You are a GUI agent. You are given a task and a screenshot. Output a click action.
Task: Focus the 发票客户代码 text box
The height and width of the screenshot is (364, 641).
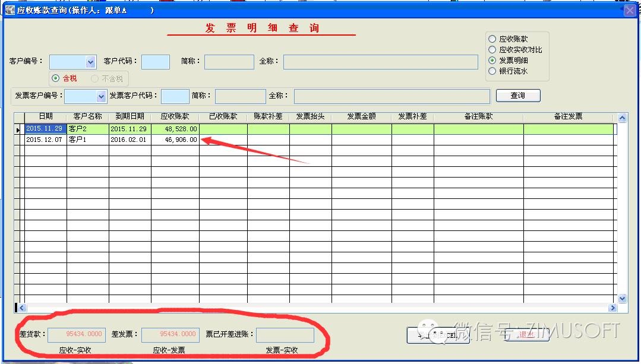[x=175, y=96]
